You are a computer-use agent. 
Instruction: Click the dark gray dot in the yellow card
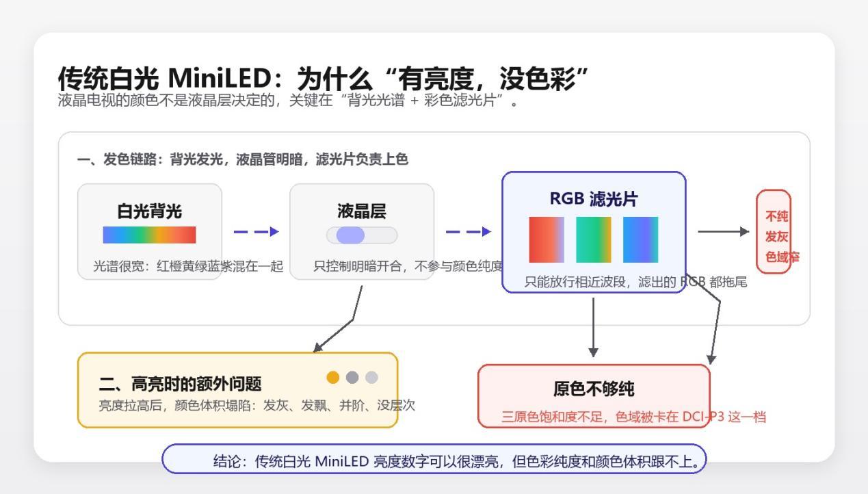(x=352, y=378)
